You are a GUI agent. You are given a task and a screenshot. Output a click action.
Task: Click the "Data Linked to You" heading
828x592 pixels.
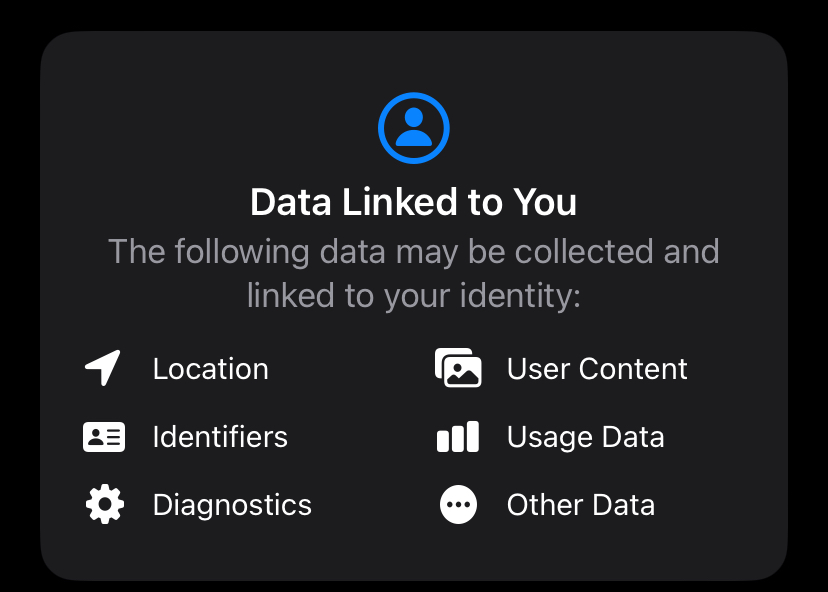pyautogui.click(x=414, y=202)
